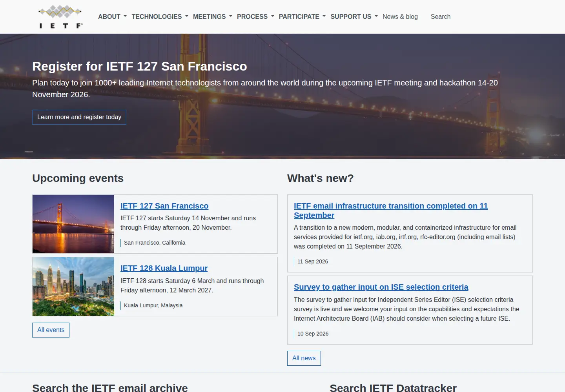Open the IETF 128 Kuala Lumpur link
Screen dimensions: 565x392
pos(164,268)
